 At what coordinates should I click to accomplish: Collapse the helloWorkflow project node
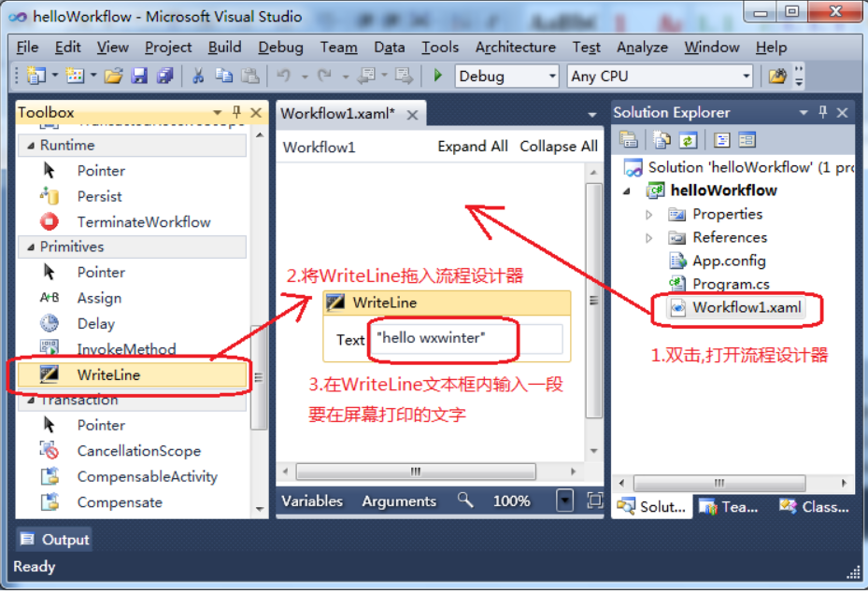tap(627, 190)
